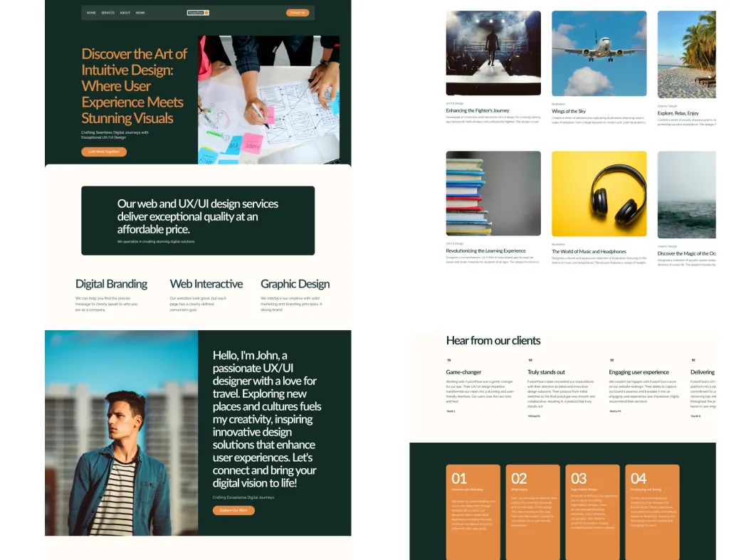Screen dimensions: 741x560
Task: Click the FusionFlow logo in the header
Action: click(x=198, y=13)
